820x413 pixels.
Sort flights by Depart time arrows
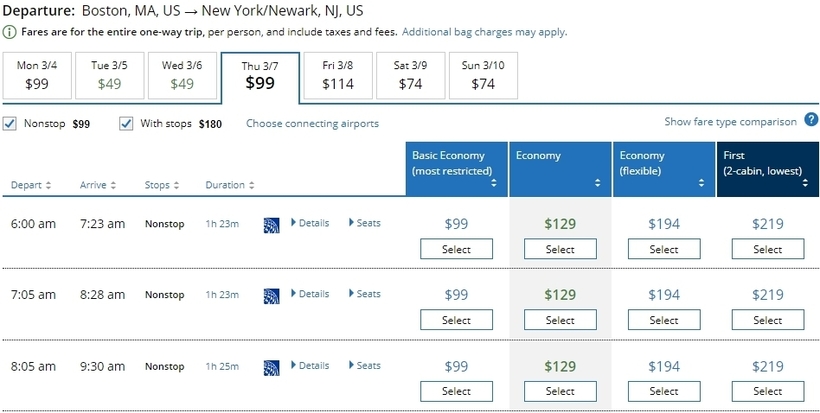pyautogui.click(x=49, y=185)
